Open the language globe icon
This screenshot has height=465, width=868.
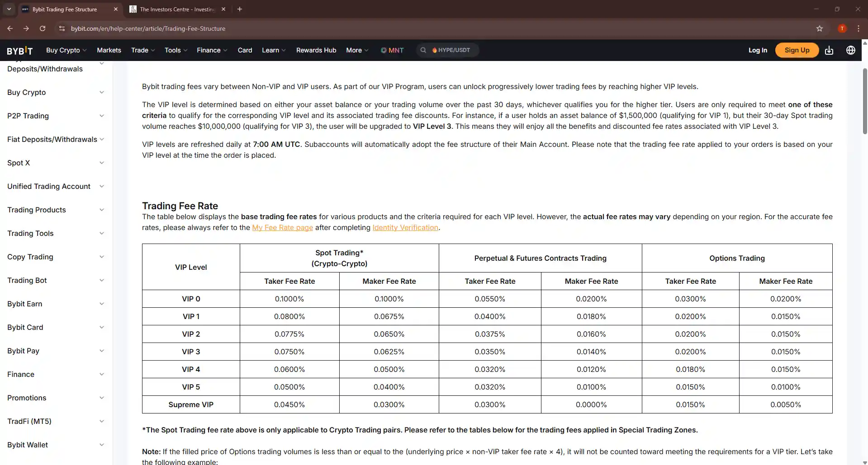point(851,50)
